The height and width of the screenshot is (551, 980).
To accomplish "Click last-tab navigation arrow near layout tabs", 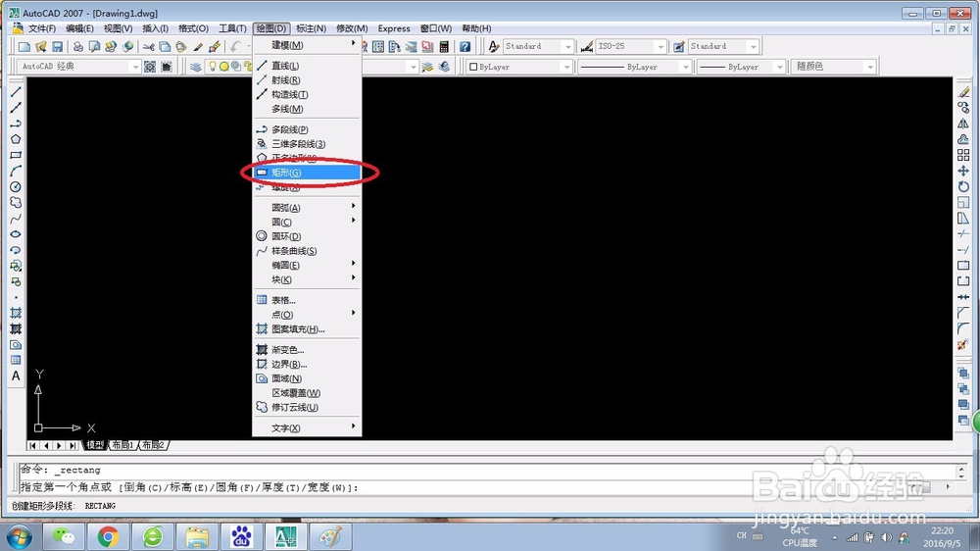I will click(x=73, y=445).
